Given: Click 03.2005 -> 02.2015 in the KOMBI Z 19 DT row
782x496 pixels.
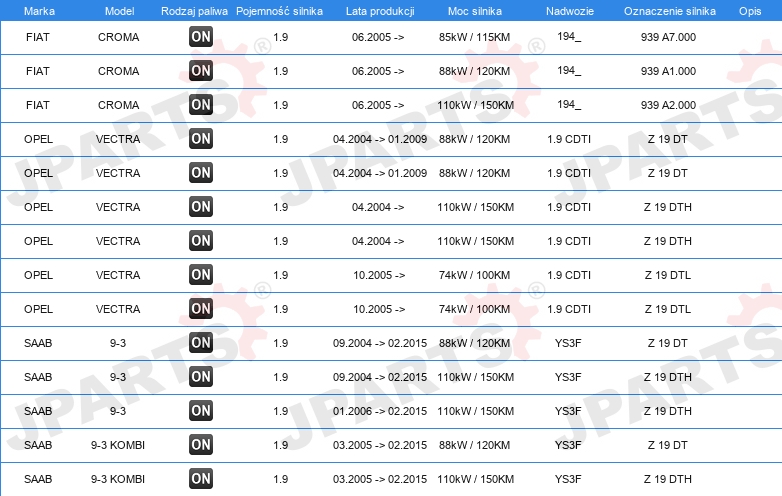Looking at the screenshot, I should click(x=380, y=445).
